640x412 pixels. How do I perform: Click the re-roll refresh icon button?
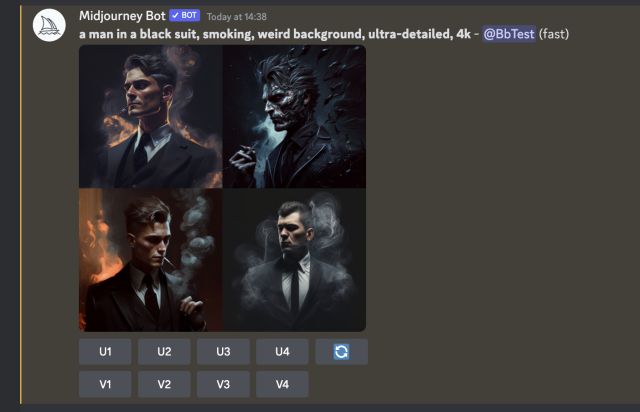[341, 352]
